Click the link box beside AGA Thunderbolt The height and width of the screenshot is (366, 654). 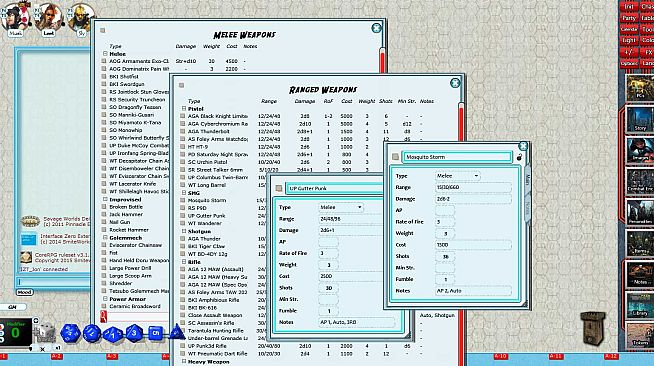[x=182, y=132]
